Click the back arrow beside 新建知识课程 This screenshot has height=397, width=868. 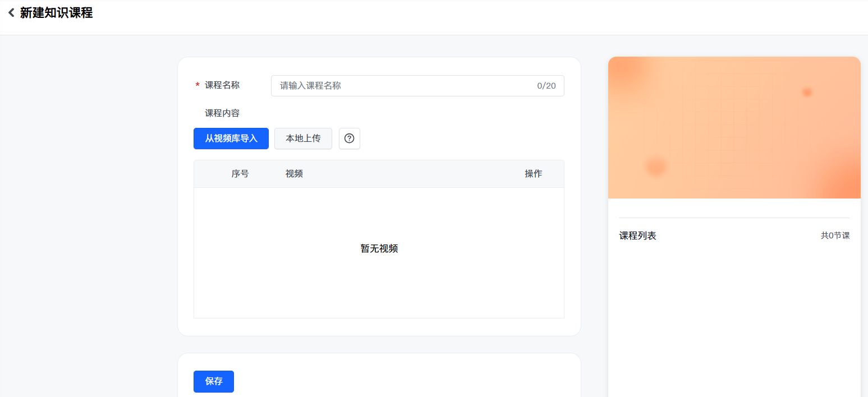(x=11, y=13)
